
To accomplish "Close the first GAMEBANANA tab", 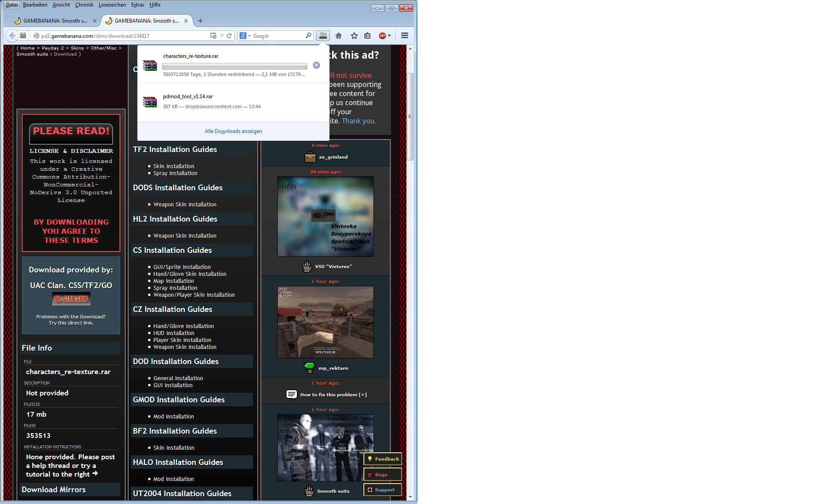I will [95, 21].
